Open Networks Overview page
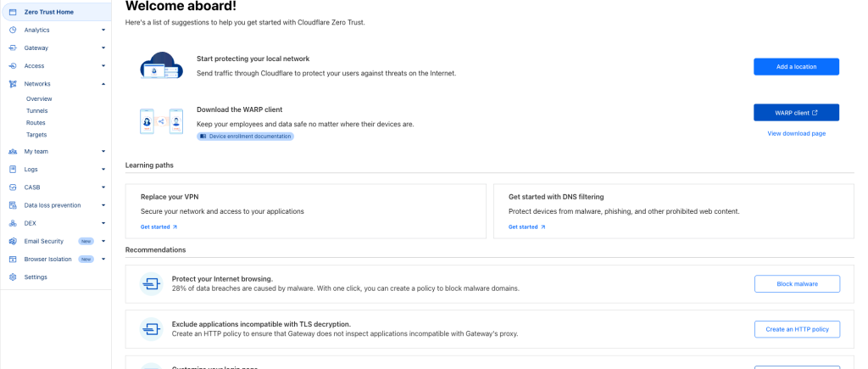 pos(39,98)
